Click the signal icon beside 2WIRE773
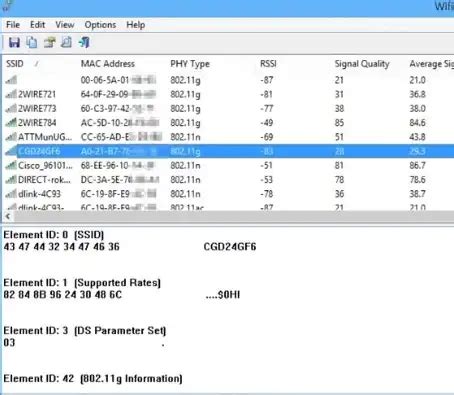 point(11,109)
